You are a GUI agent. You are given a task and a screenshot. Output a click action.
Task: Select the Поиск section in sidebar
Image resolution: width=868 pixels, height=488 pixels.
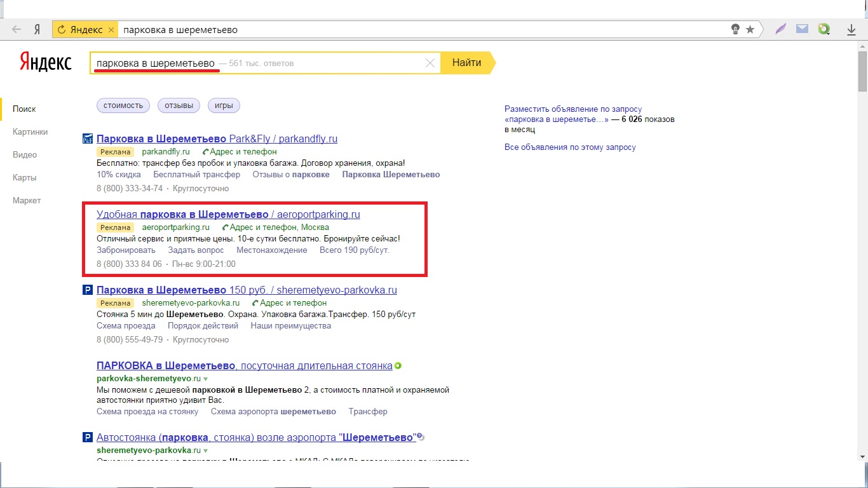[x=24, y=109]
